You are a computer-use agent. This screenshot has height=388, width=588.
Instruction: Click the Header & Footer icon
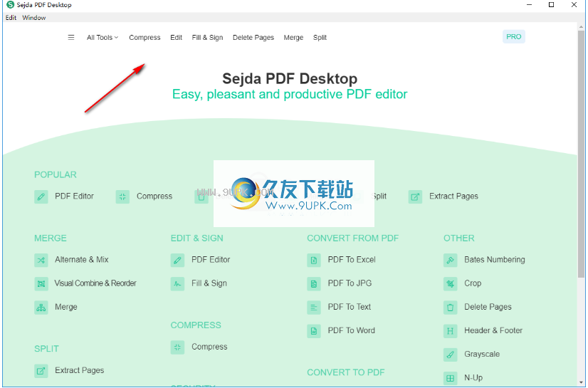[451, 330]
